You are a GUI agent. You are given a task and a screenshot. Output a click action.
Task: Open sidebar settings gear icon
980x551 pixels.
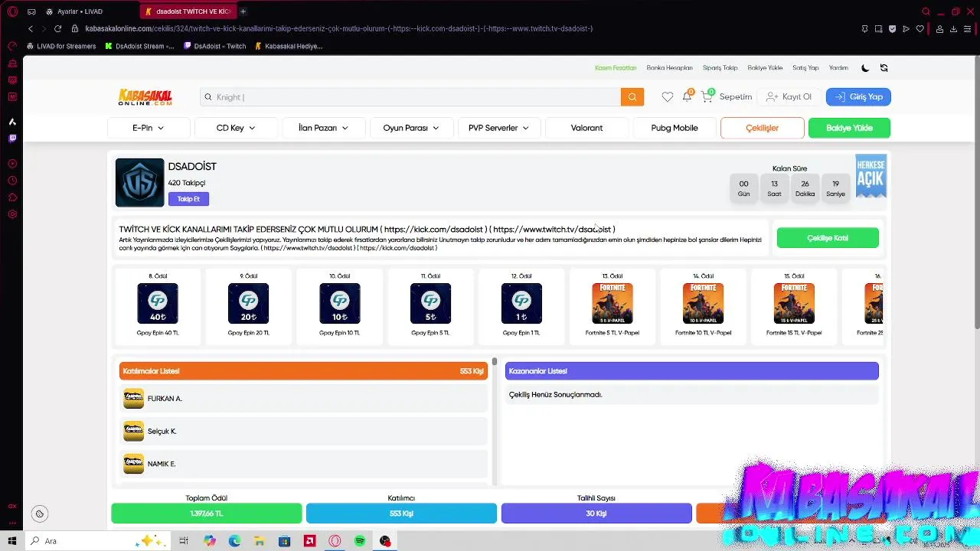coord(12,214)
